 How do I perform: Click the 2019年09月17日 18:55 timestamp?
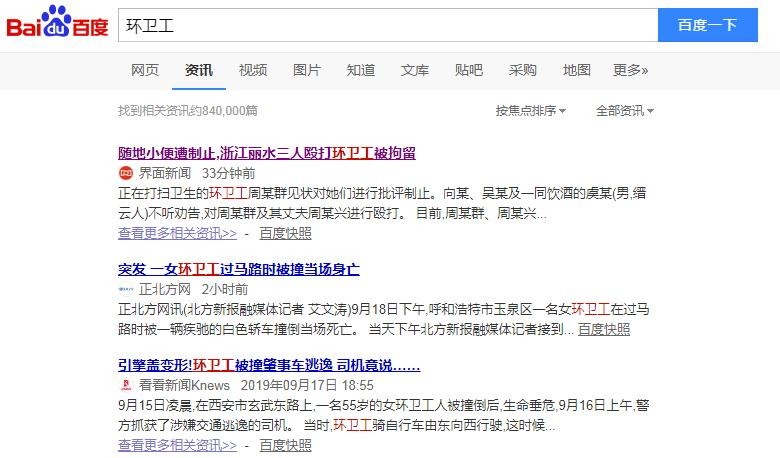click(x=307, y=385)
